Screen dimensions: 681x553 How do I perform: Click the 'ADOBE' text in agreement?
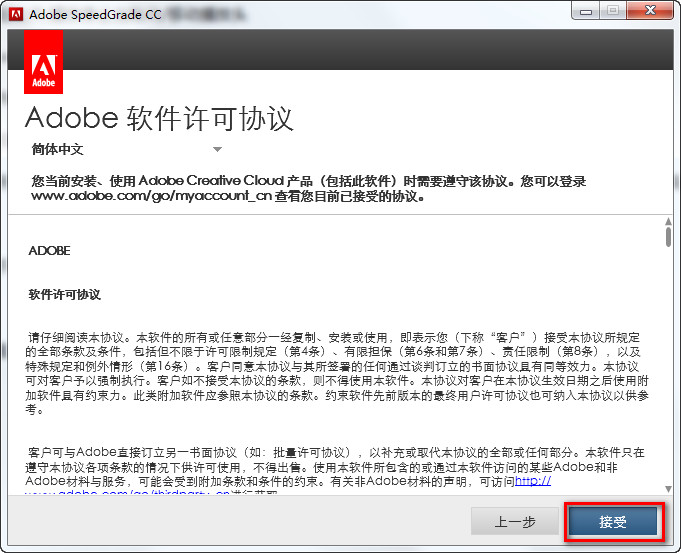[49, 251]
